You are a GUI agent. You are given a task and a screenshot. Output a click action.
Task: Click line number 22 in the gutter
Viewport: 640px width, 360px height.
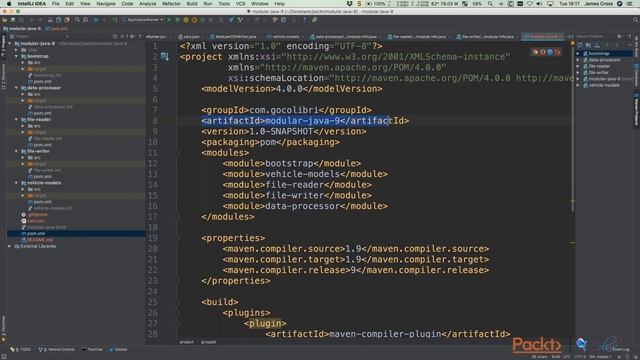click(x=153, y=270)
